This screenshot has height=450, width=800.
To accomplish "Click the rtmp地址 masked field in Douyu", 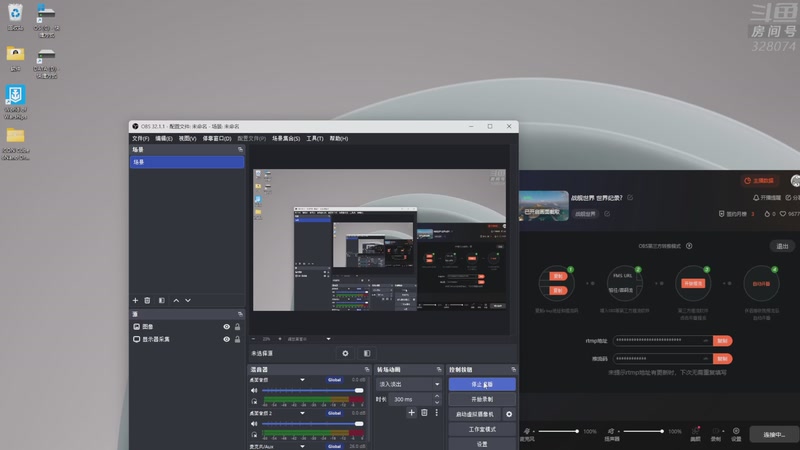I will [x=663, y=341].
